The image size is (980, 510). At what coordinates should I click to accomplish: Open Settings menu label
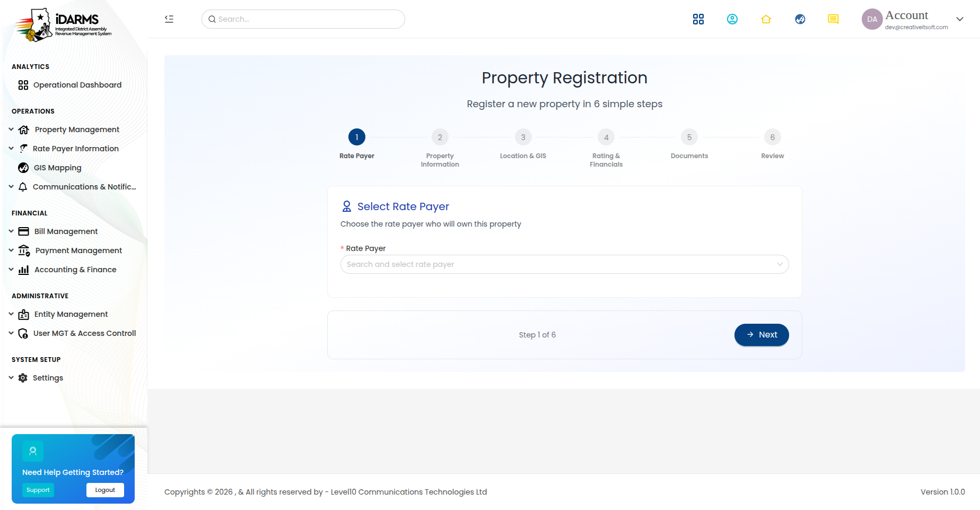(x=48, y=378)
